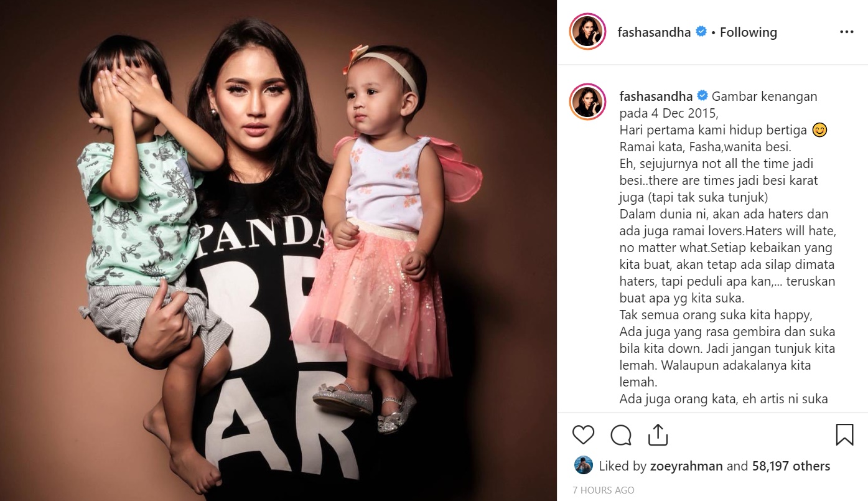Screen dimensions: 868x501
Task: Open fashasandha username link in the caption
Action: pyautogui.click(x=656, y=96)
